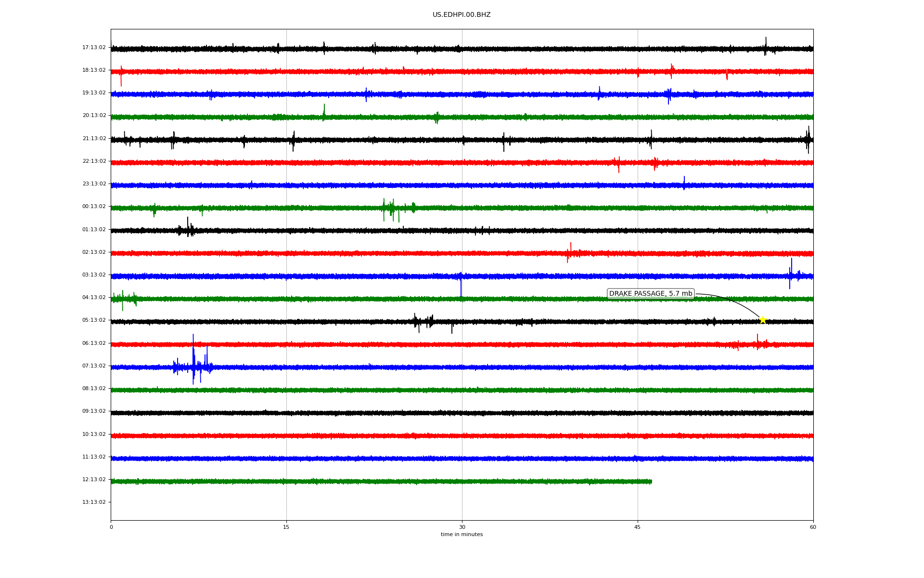This screenshot has width=924, height=578.
Task: Click the 11:13:02 time label
Action: coord(94,457)
